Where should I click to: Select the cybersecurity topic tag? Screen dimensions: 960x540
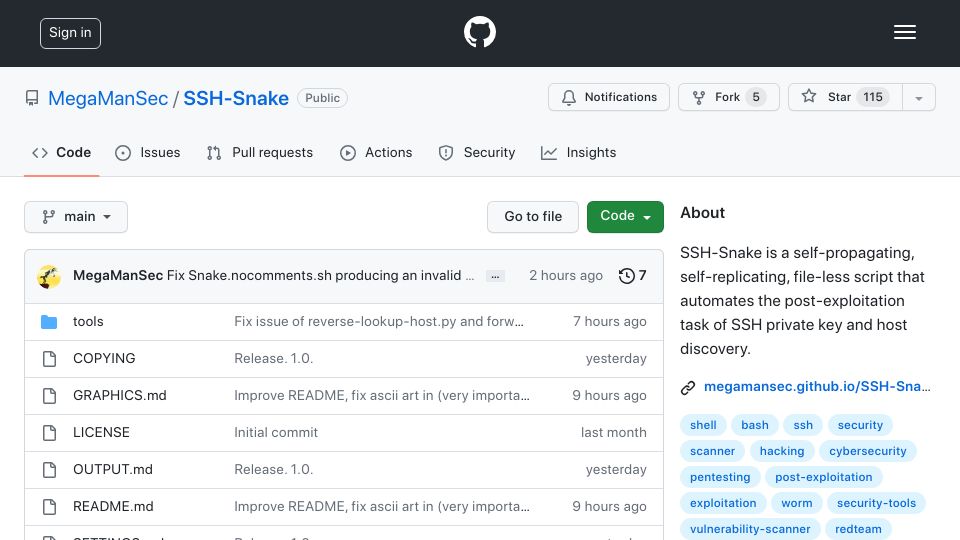[868, 451]
